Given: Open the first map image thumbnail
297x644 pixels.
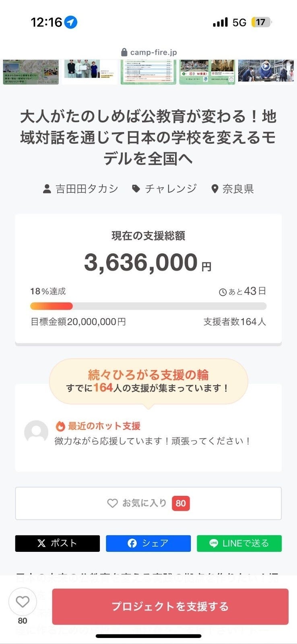Looking at the screenshot, I should coord(31,72).
